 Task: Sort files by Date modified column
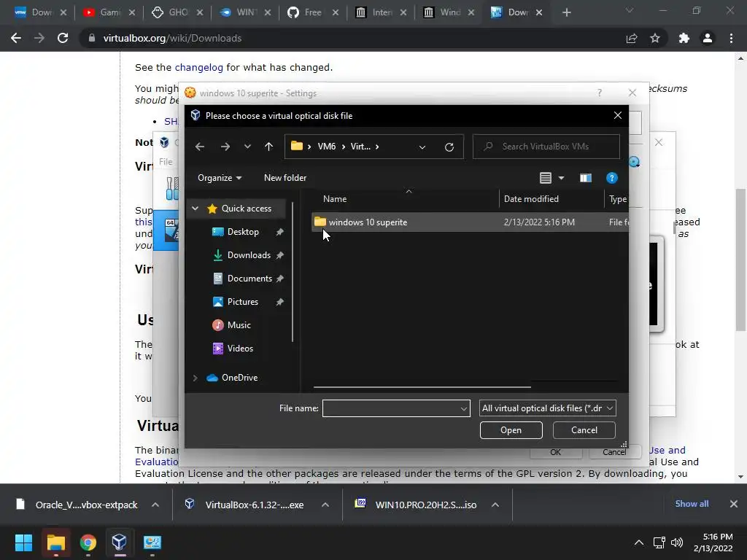(531, 199)
